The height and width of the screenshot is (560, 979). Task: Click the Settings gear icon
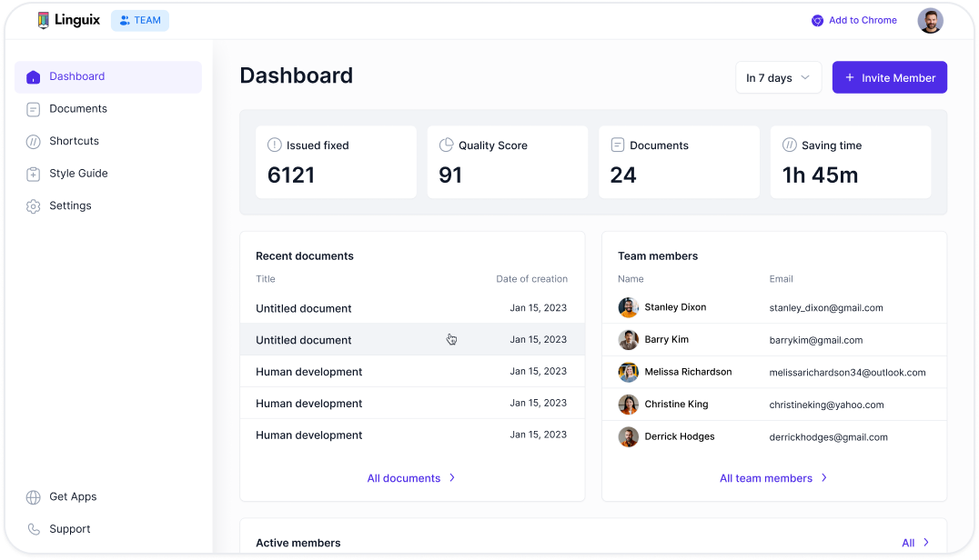[34, 206]
